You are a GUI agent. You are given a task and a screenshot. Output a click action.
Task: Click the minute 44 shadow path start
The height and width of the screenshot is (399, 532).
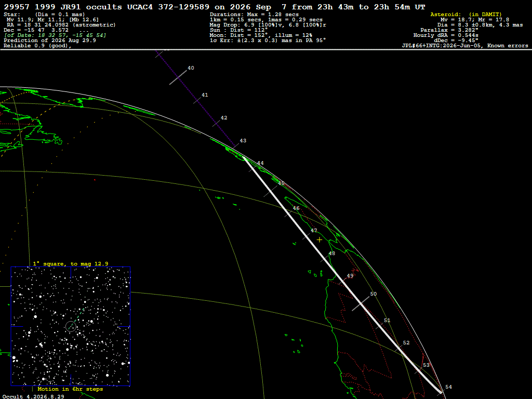point(253,168)
